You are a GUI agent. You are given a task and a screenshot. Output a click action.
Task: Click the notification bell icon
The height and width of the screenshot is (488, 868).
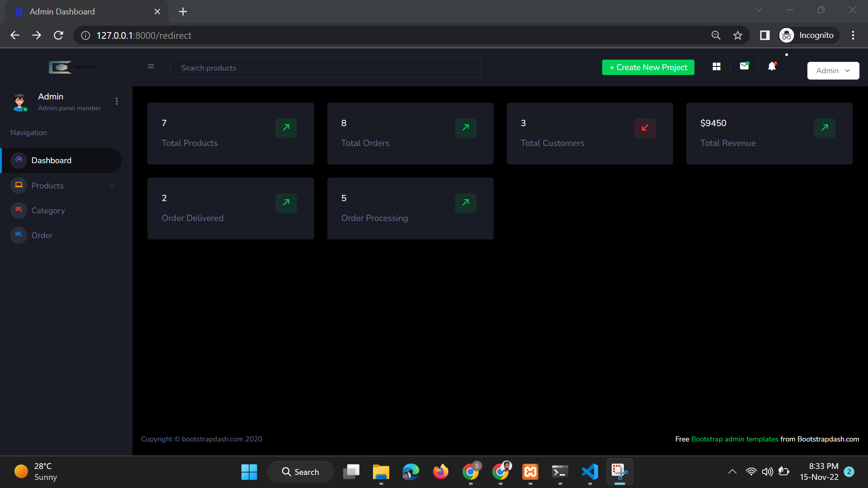tap(772, 66)
